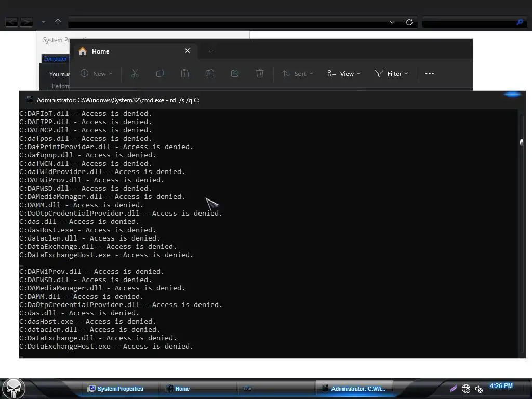Click the Home house icon on the tab
This screenshot has height=399, width=532.
(x=83, y=51)
